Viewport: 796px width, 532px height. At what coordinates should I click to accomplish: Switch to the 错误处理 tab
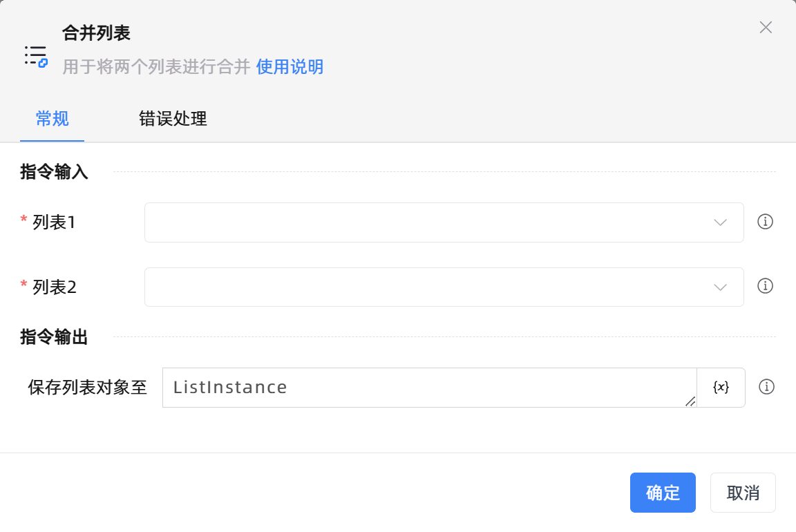pyautogui.click(x=173, y=119)
